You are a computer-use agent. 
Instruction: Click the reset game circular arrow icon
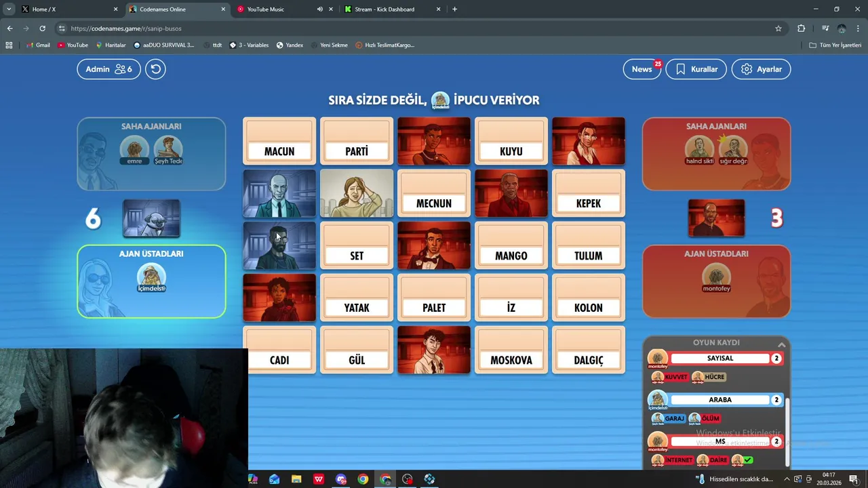click(155, 69)
